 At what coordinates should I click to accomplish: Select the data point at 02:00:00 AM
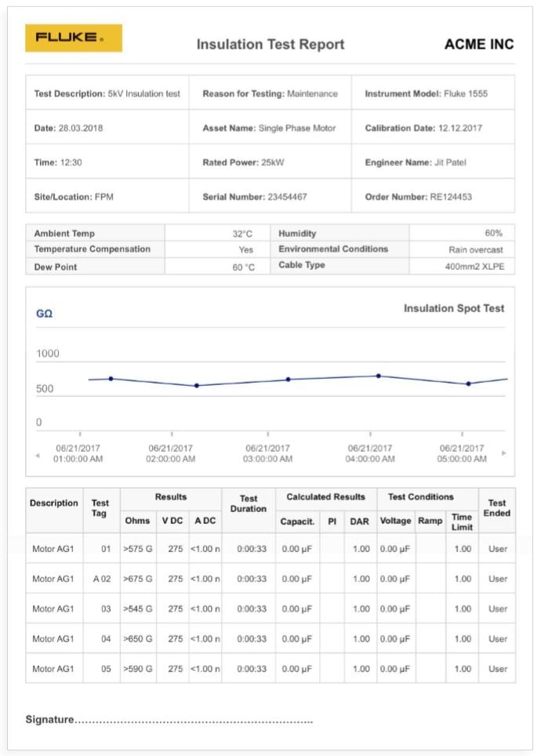pyautogui.click(x=197, y=386)
